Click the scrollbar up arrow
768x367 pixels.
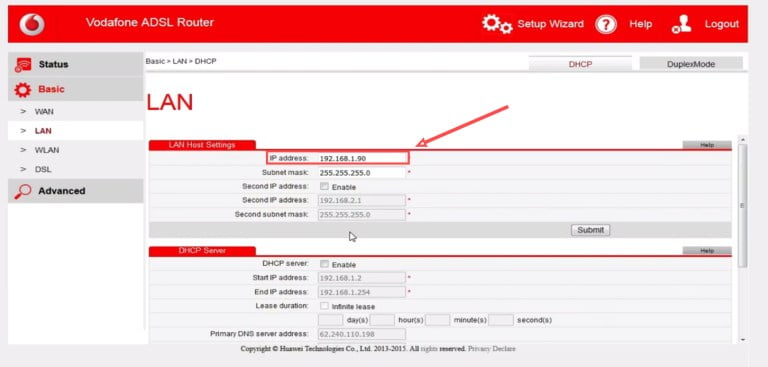[x=743, y=140]
